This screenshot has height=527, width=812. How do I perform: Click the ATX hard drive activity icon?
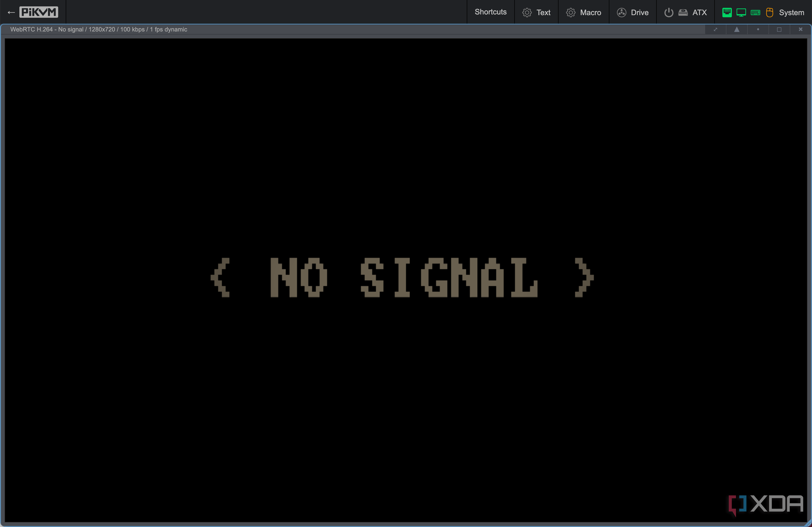[683, 13]
